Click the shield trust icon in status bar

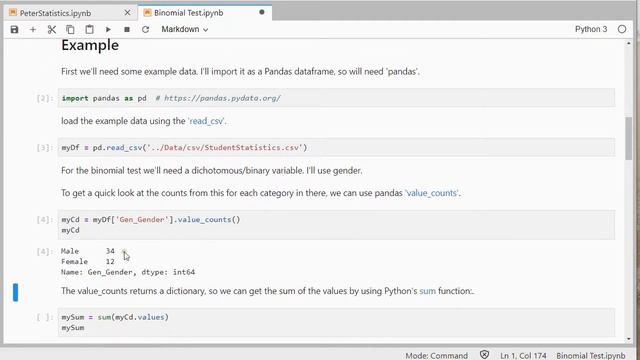coord(484,355)
